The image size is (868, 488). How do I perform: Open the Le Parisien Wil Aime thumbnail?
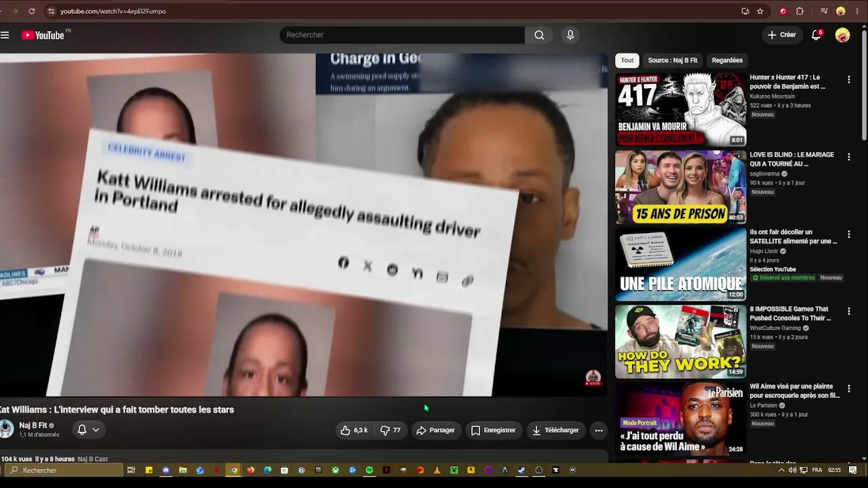click(681, 419)
